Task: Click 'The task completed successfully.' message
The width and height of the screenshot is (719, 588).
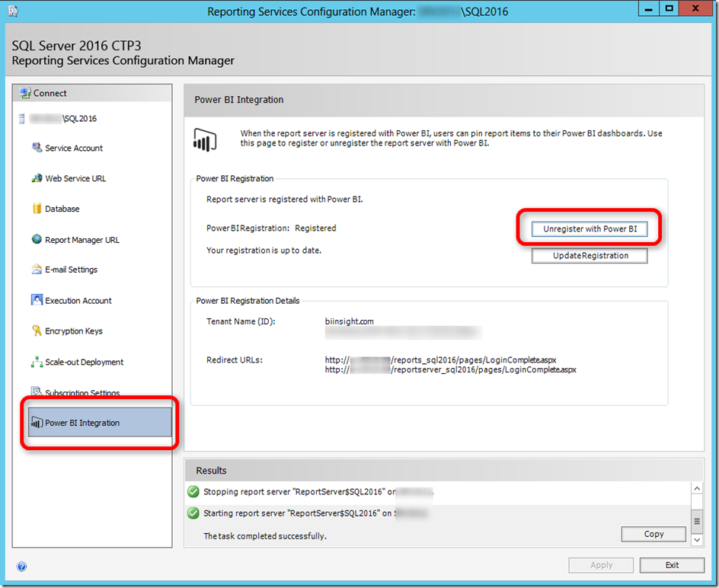Action: 265,536
